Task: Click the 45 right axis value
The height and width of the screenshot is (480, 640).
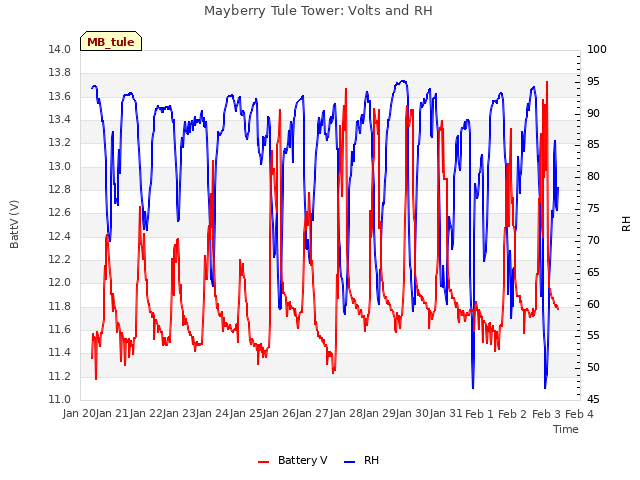Action: pyautogui.click(x=593, y=400)
